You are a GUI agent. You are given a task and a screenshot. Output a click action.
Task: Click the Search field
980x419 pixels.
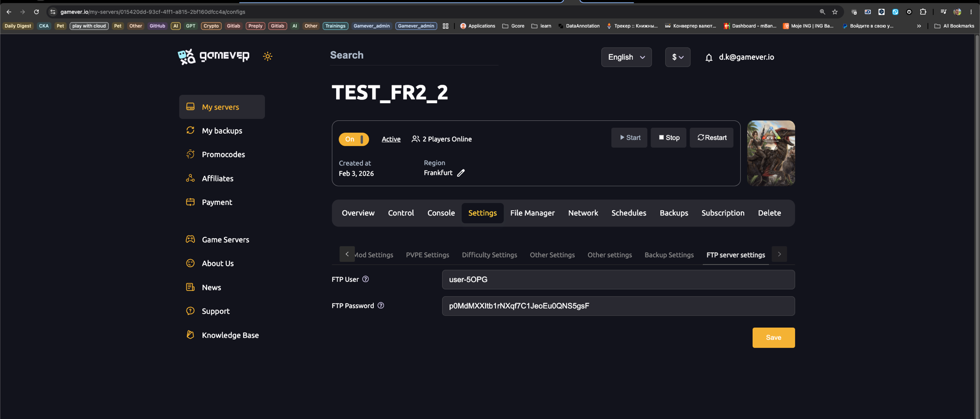click(414, 55)
